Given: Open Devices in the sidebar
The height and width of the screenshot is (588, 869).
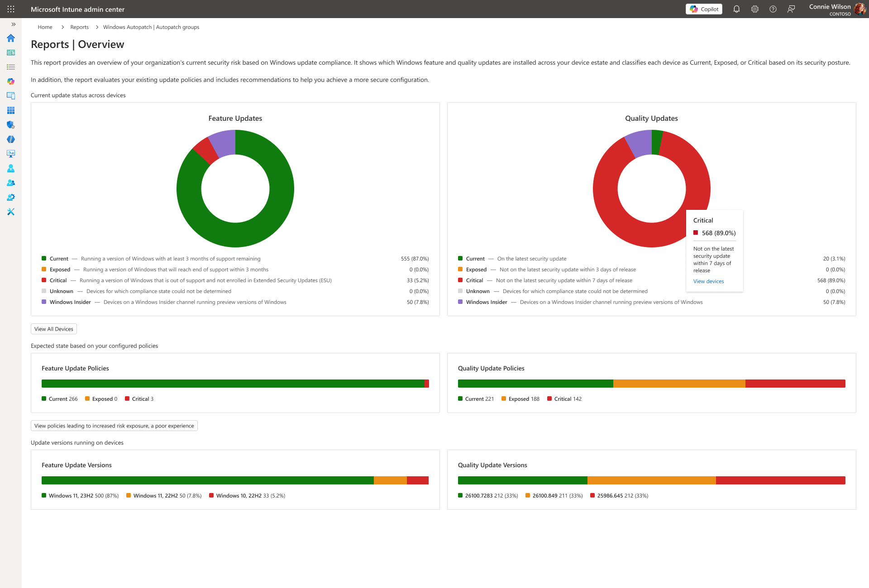Looking at the screenshot, I should click(11, 96).
